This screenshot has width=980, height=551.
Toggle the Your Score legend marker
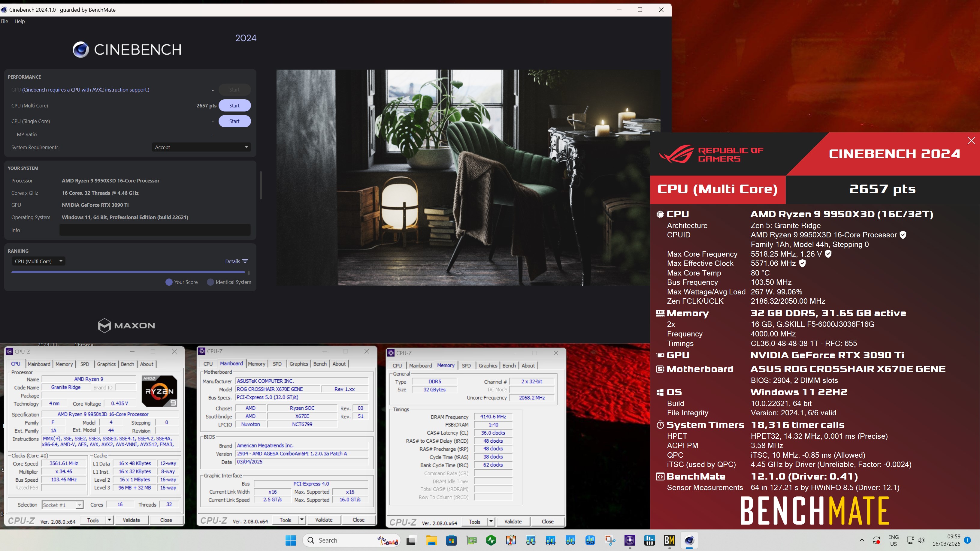click(x=169, y=282)
